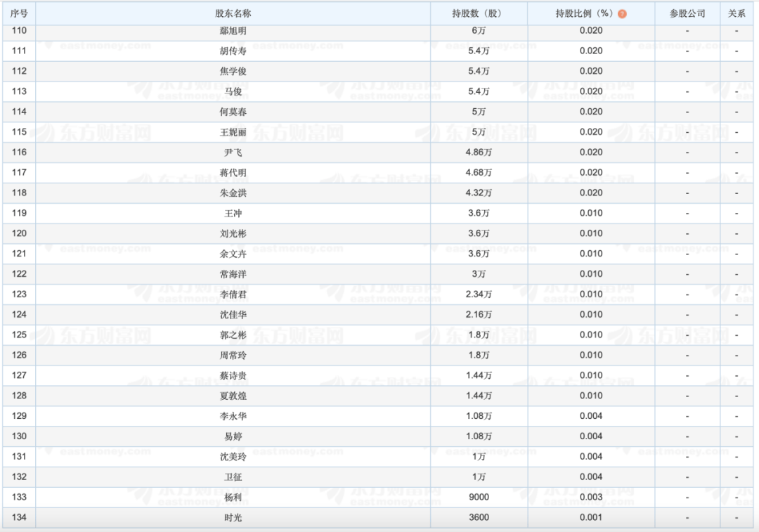Image resolution: width=759 pixels, height=532 pixels.
Task: Click on shareholder name 尹飞
Action: pyautogui.click(x=233, y=153)
